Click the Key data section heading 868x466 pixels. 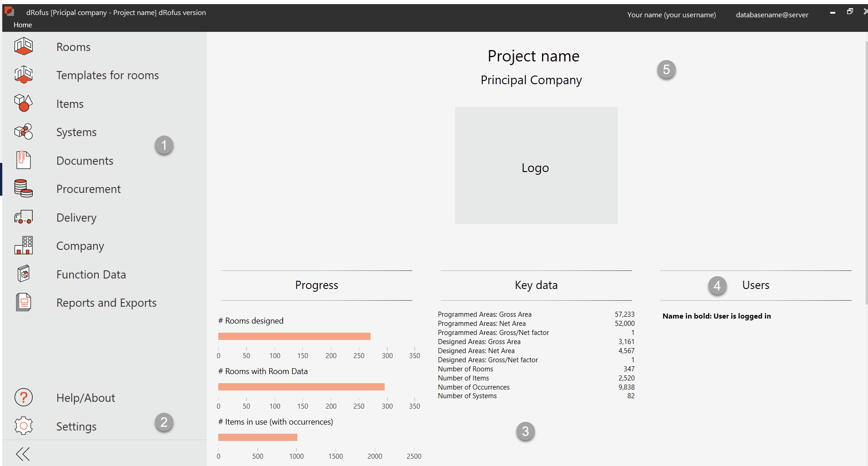536,285
